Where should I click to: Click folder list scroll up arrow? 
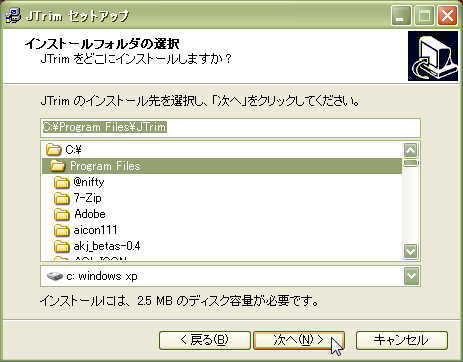click(410, 150)
